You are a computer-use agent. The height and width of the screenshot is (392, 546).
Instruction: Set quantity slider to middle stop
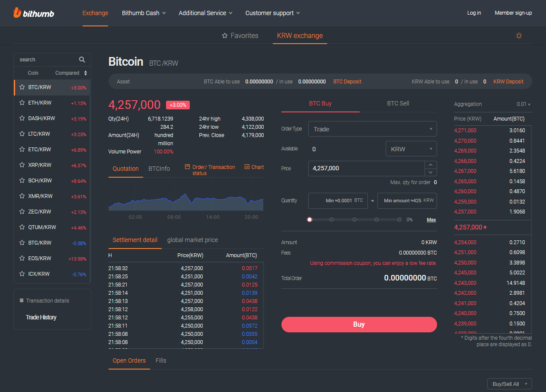(x=354, y=220)
